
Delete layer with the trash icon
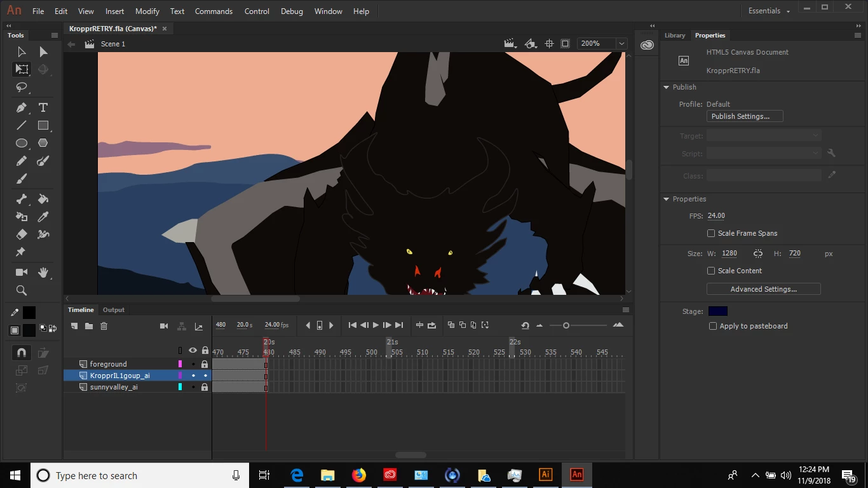(x=104, y=326)
